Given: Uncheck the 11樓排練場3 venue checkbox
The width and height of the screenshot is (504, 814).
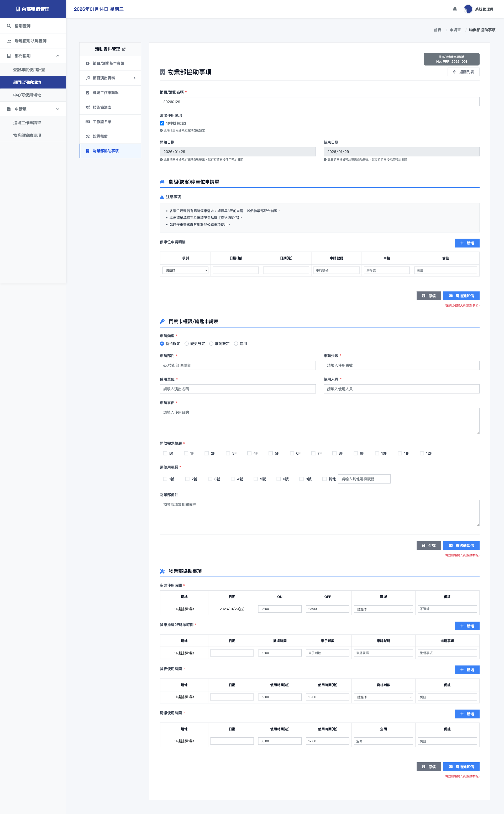Looking at the screenshot, I should [x=162, y=123].
